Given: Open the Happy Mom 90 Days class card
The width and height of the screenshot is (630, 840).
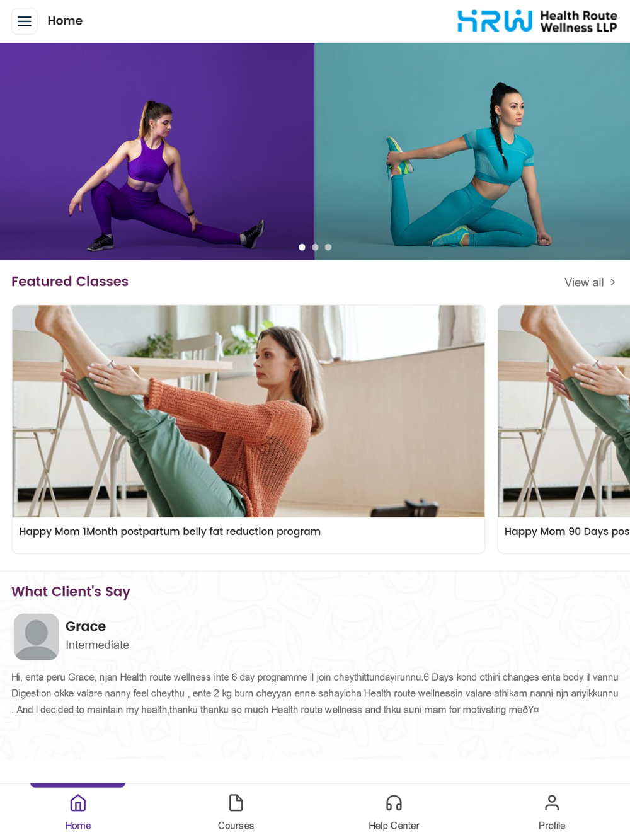Looking at the screenshot, I should 564,429.
